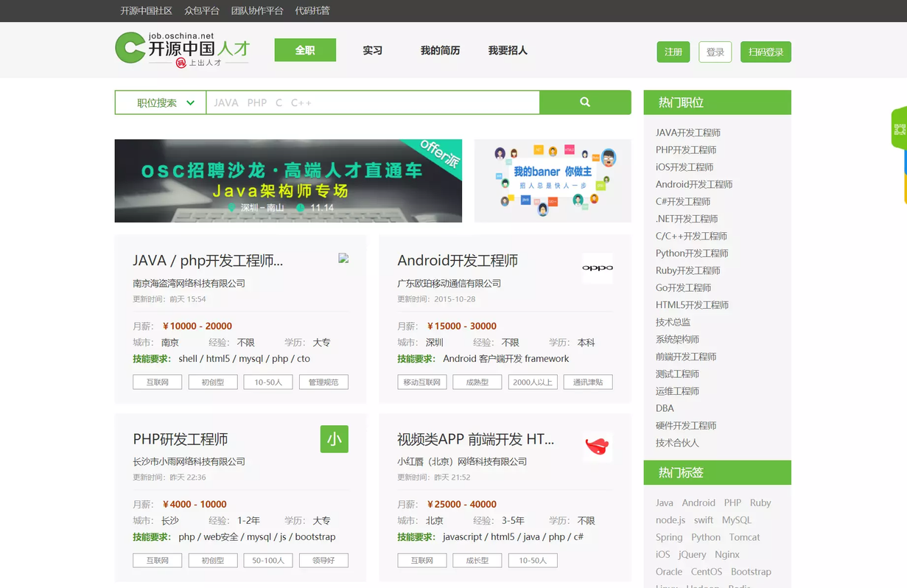Click the OPPO company logo

pyautogui.click(x=597, y=267)
